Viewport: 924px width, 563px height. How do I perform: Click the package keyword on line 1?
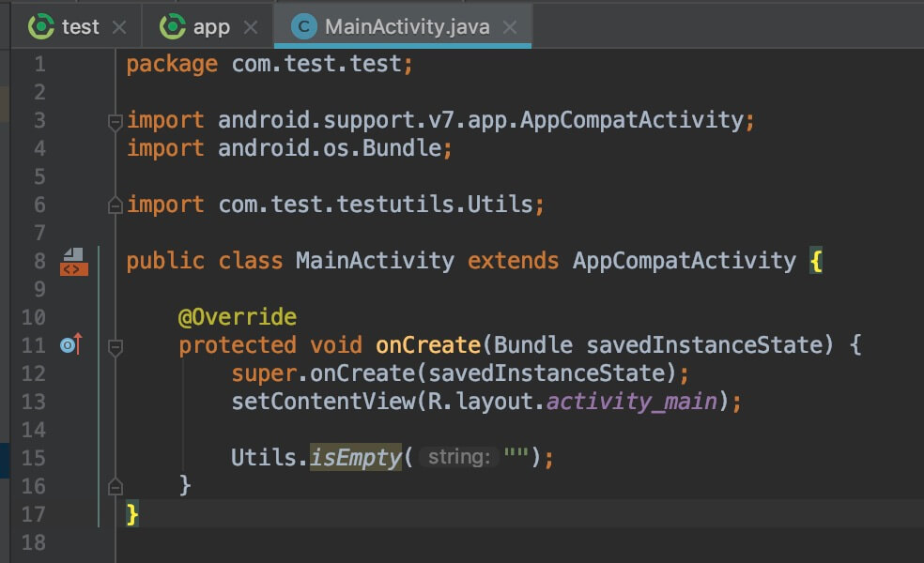pos(172,64)
